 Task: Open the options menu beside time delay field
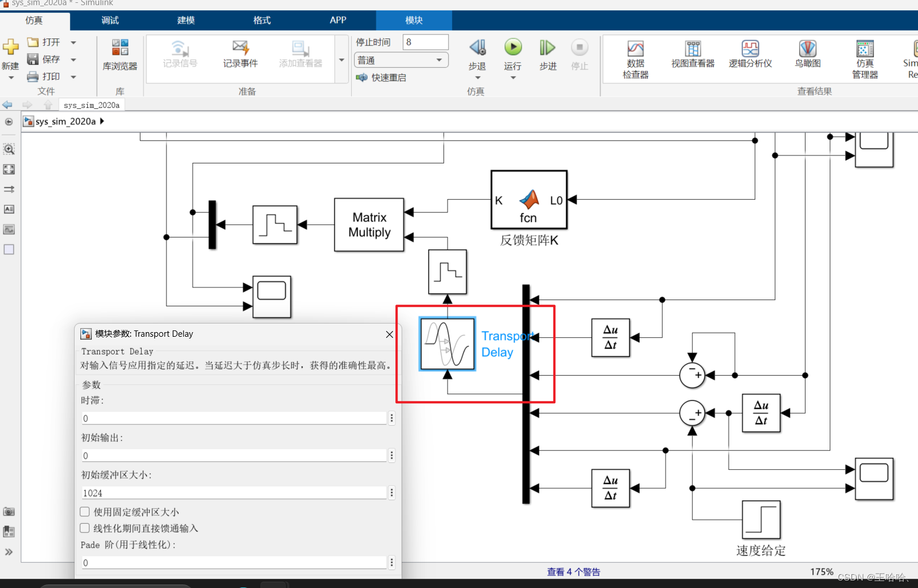(x=392, y=418)
